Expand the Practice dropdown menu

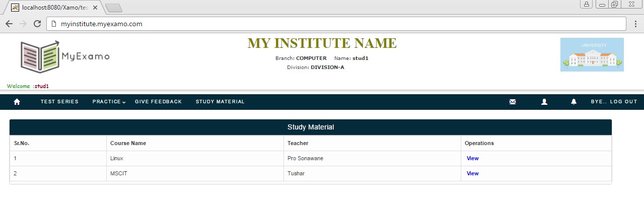(x=109, y=102)
